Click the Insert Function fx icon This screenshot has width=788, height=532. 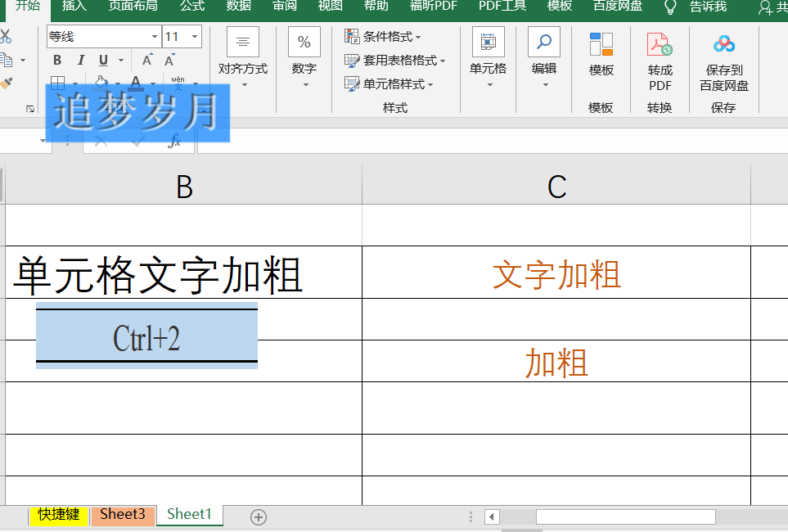click(173, 141)
